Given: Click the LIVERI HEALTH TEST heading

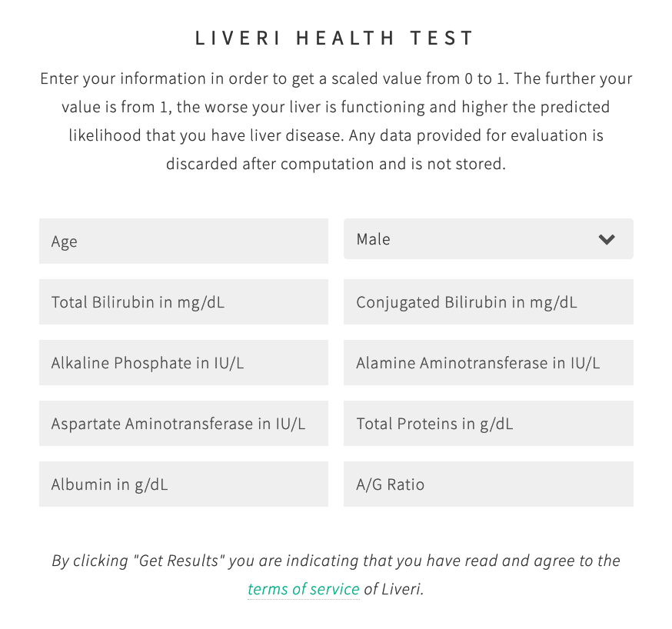Looking at the screenshot, I should point(334,38).
